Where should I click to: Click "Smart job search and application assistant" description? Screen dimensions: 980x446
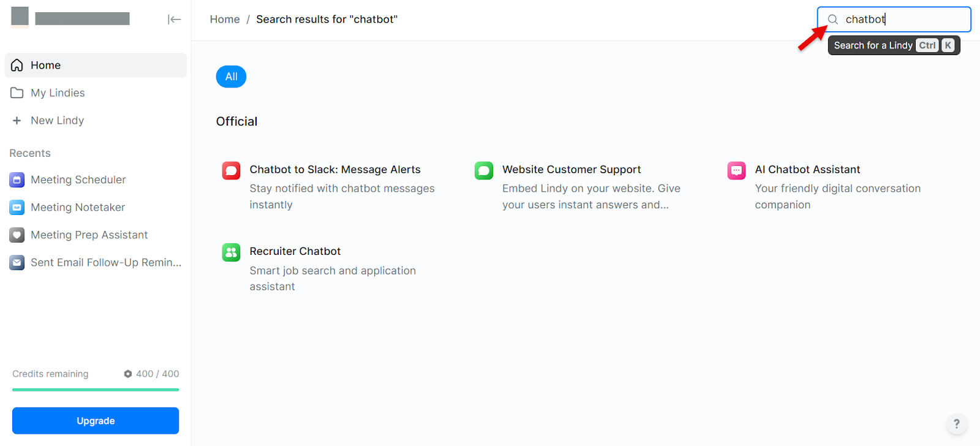[x=333, y=278]
